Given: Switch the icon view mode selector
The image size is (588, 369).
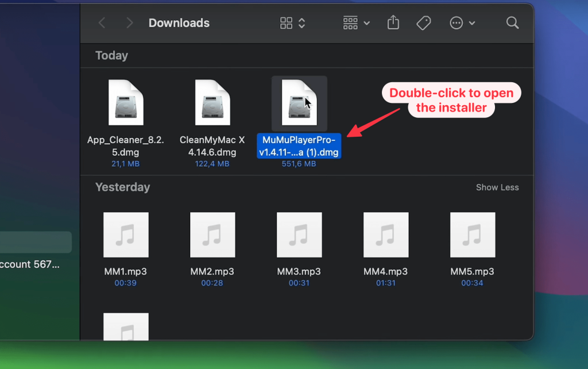Looking at the screenshot, I should (292, 23).
